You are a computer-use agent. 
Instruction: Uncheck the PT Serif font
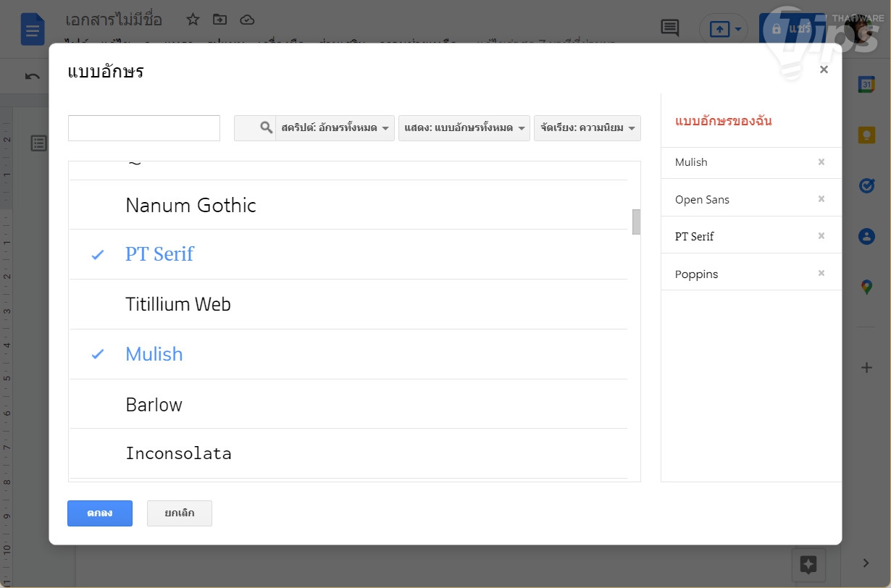[159, 254]
